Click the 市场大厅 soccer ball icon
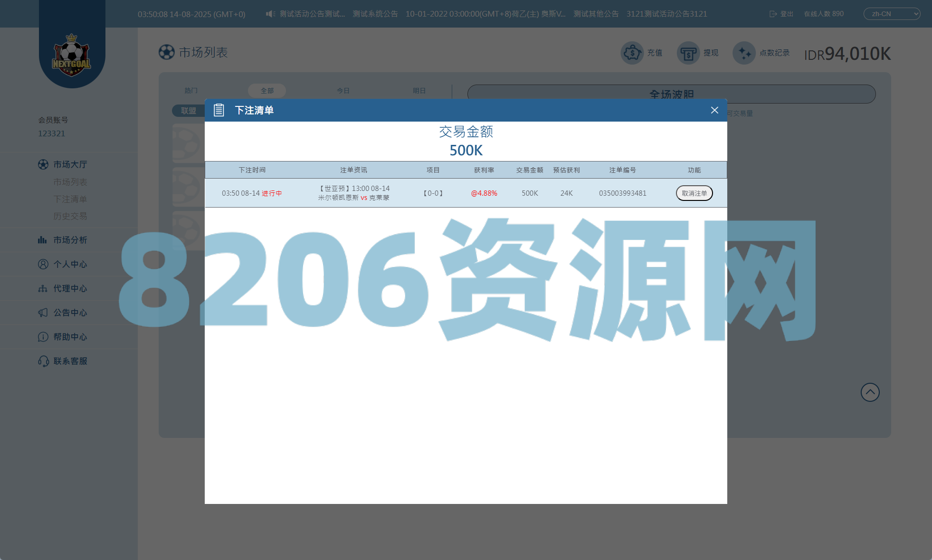This screenshot has width=932, height=560. pyautogui.click(x=43, y=164)
